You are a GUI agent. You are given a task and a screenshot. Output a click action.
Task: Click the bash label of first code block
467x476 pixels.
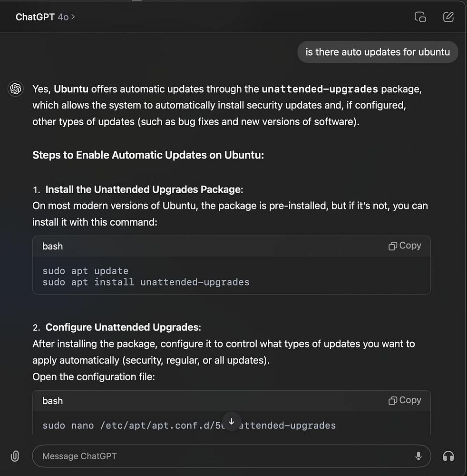[x=52, y=246]
